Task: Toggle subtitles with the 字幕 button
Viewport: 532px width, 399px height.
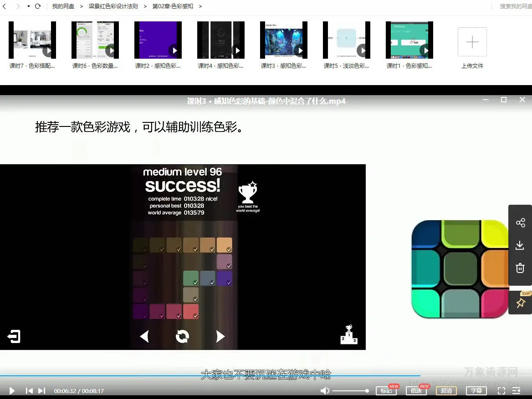Action: [476, 391]
